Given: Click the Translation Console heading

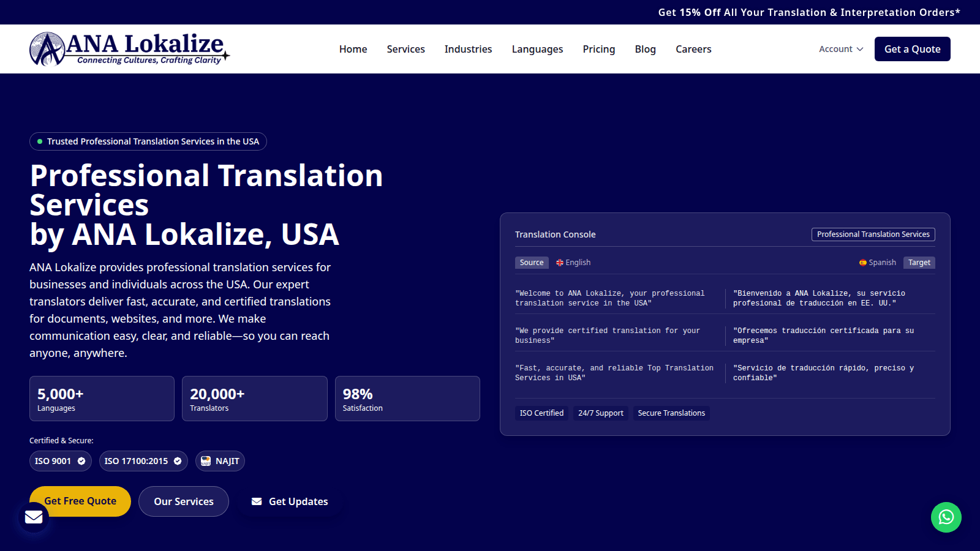Looking at the screenshot, I should 556,234.
